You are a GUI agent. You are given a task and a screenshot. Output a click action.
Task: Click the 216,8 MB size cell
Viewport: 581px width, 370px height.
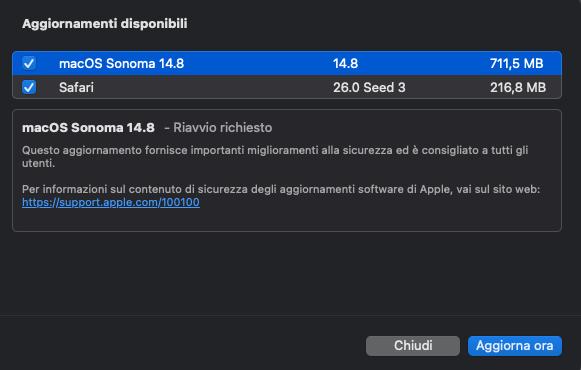518,87
